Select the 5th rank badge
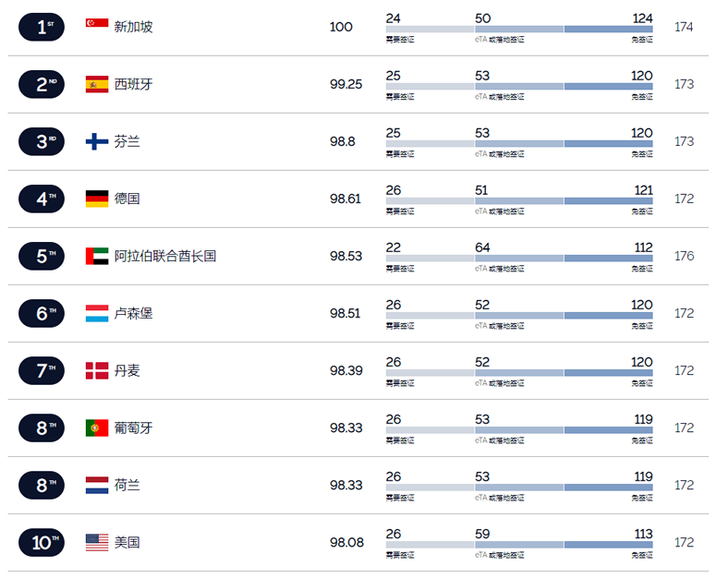 (42, 256)
